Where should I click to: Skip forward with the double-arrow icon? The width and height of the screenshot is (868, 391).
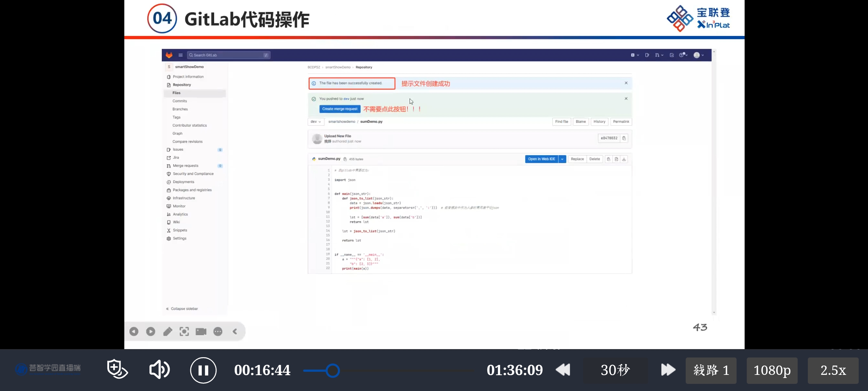point(668,370)
